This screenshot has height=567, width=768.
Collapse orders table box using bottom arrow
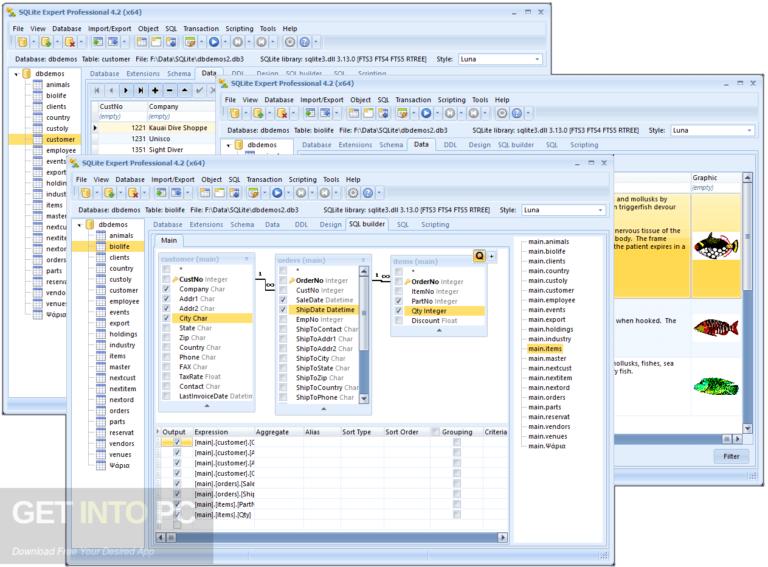(x=323, y=408)
